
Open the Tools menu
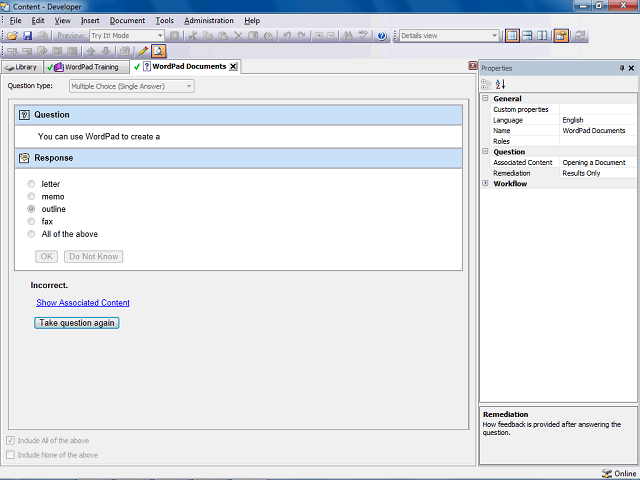pyautogui.click(x=164, y=20)
